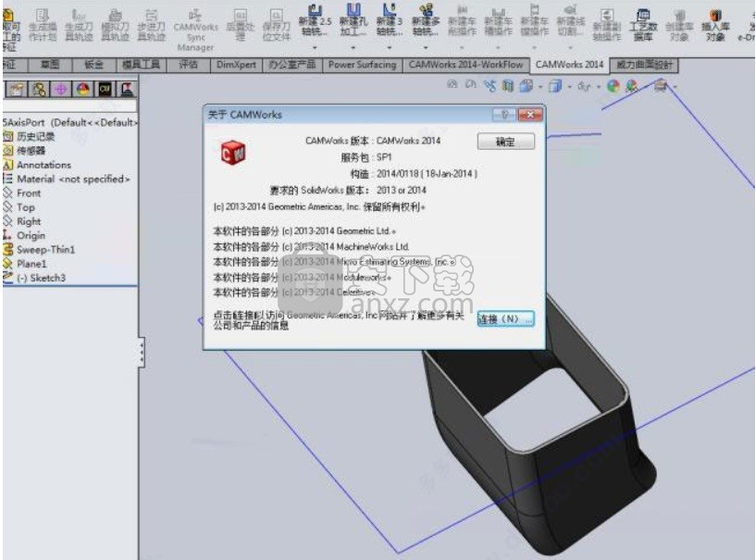Image resolution: width=756 pixels, height=560 pixels.
Task: Switch to the 钣金 (Sheet Metal) tab
Action: tap(94, 64)
